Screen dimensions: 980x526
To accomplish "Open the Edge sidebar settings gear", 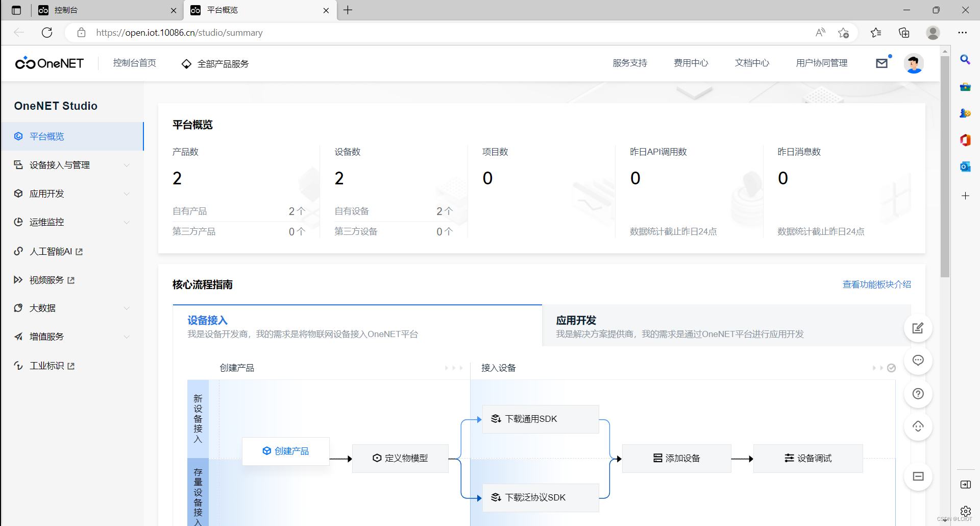I will [x=965, y=511].
